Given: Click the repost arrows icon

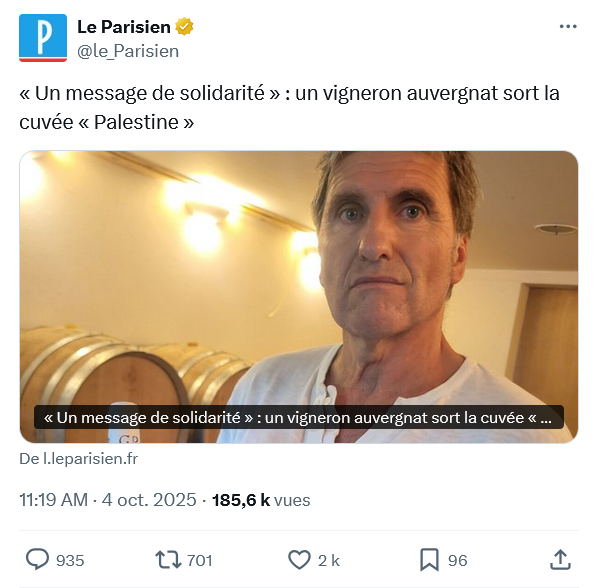Looking at the screenshot, I should tap(168, 560).
